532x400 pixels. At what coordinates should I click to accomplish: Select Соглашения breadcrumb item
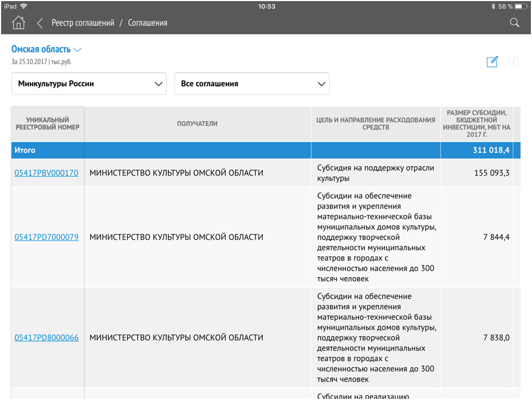[147, 23]
